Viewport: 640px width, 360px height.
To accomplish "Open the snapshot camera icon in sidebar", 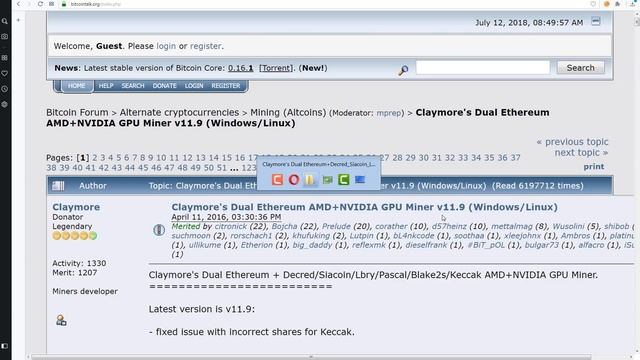I will (x=4, y=36).
